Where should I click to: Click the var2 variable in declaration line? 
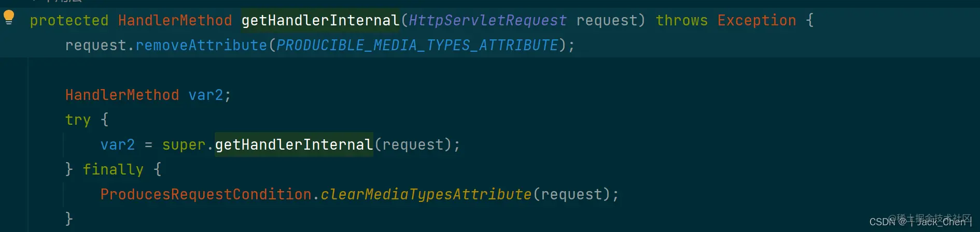click(206, 95)
